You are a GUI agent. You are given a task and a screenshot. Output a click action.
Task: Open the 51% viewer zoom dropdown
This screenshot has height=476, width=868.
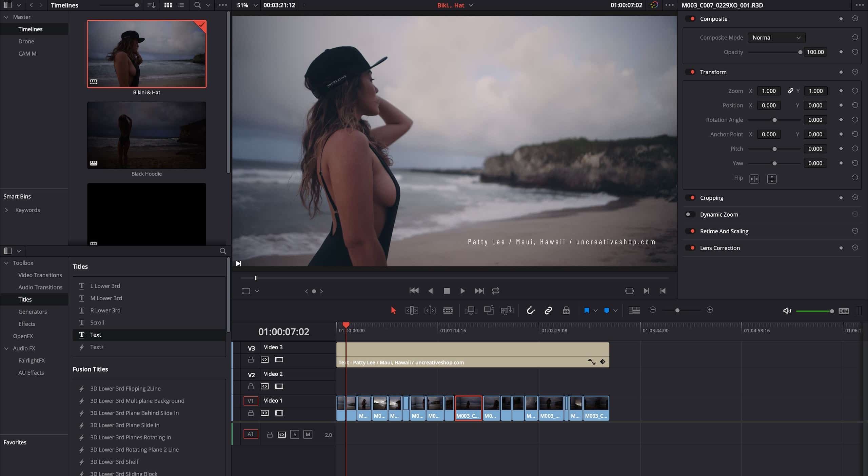(x=248, y=5)
